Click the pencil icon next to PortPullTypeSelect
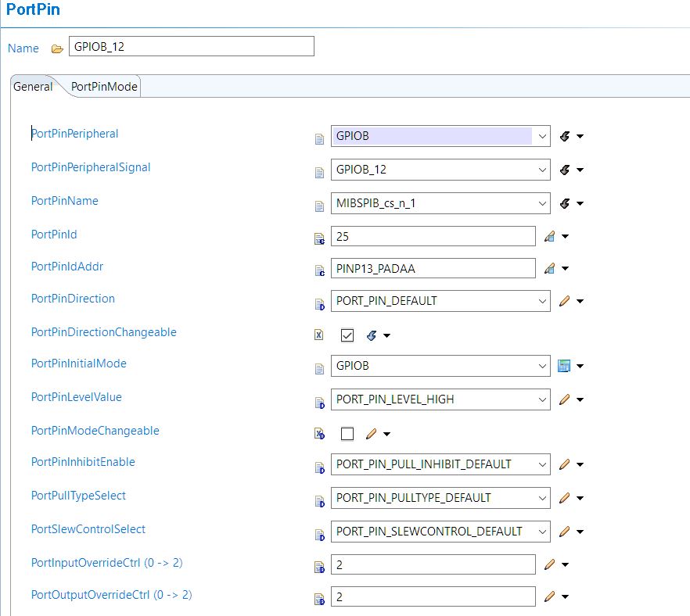The width and height of the screenshot is (690, 616). click(565, 498)
